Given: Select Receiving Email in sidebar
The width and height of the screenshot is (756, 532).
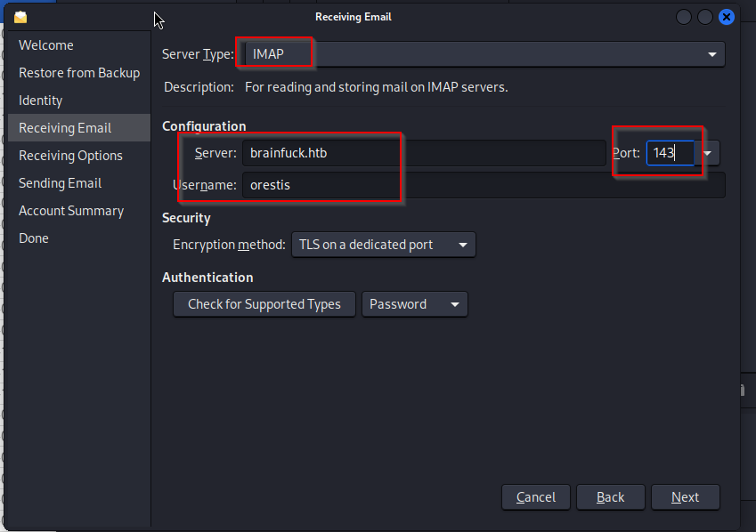Looking at the screenshot, I should coord(65,128).
